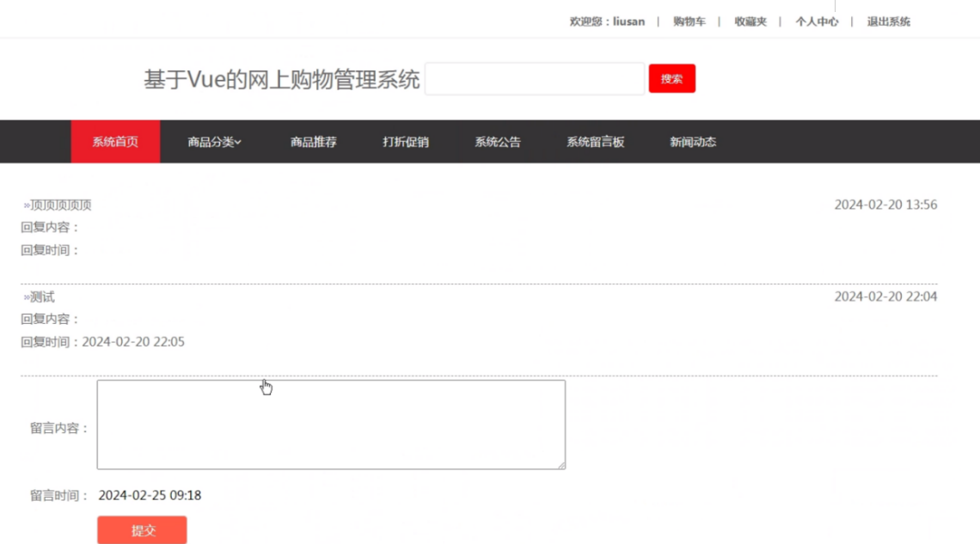Focus the product search input box
The width and height of the screenshot is (980, 544).
click(x=535, y=79)
